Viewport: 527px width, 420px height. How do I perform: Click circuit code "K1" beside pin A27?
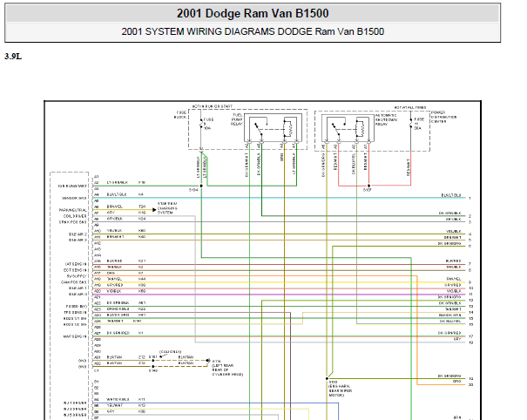(140, 333)
